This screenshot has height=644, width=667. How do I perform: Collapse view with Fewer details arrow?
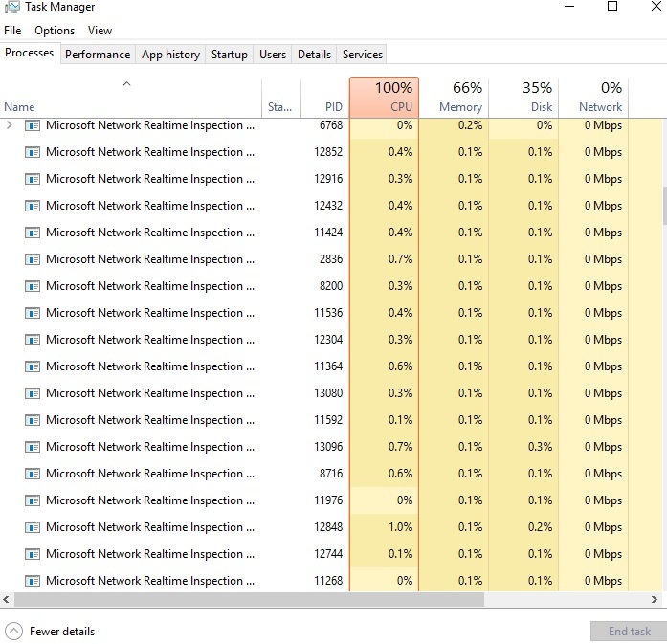[13, 632]
